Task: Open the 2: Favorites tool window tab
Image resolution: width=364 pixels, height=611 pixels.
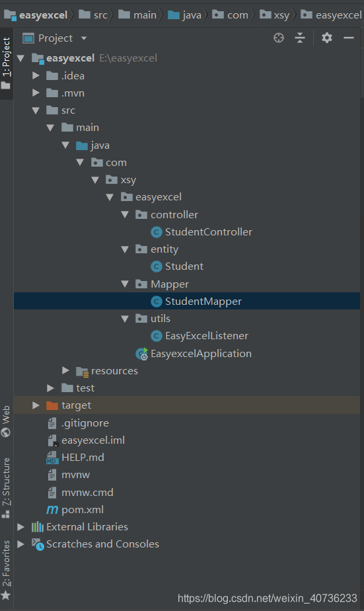Action: (6, 570)
